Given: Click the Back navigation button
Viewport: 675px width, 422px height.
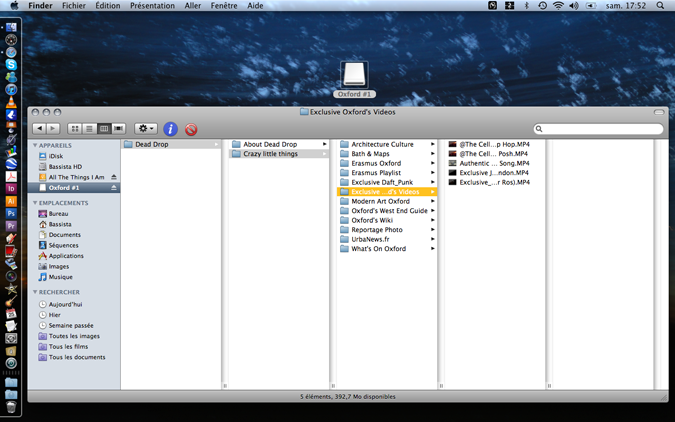Looking at the screenshot, I should (40, 129).
